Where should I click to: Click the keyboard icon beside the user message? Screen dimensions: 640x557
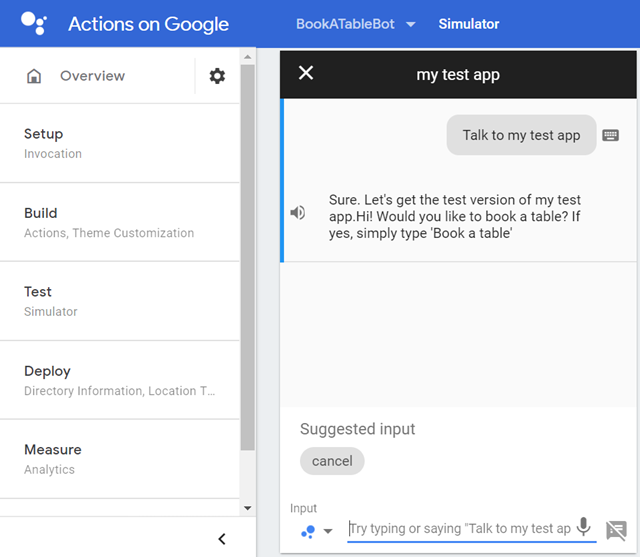pyautogui.click(x=611, y=136)
